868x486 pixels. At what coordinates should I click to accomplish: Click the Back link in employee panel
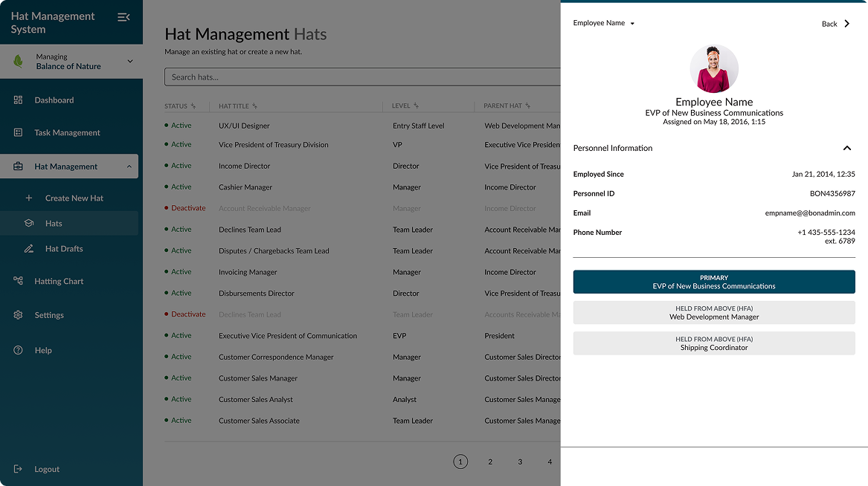tap(835, 24)
